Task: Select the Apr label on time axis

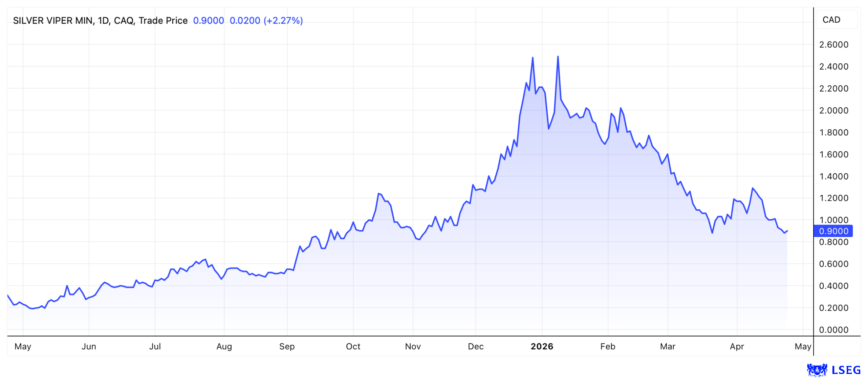Action: [x=737, y=346]
